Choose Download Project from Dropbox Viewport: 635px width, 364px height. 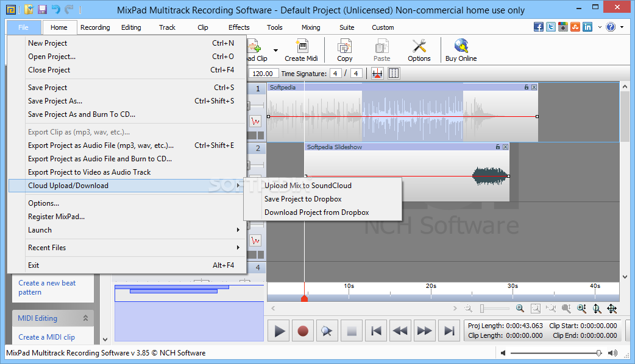pos(323,212)
